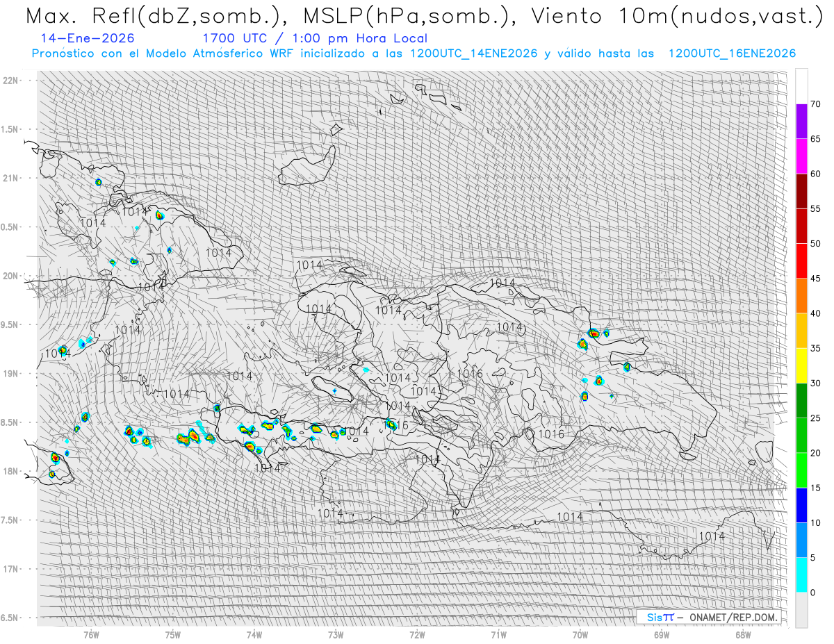Click the purple 65–70 dBZ color band
Viewport: 834px width, 644px height.
click(x=801, y=122)
